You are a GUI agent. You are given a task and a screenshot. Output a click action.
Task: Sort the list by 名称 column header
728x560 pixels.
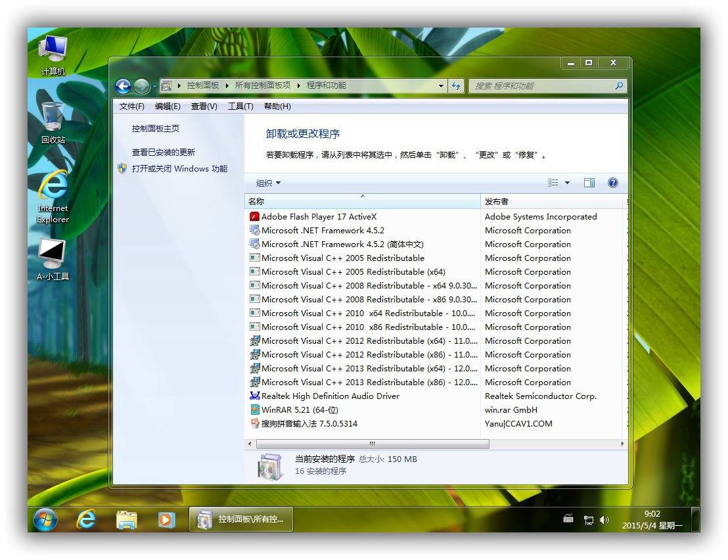click(x=363, y=202)
